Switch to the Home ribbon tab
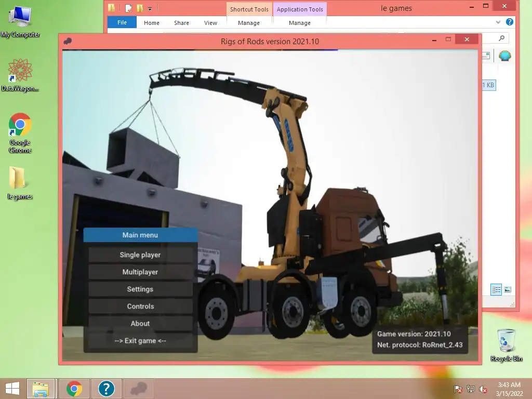 151,23
